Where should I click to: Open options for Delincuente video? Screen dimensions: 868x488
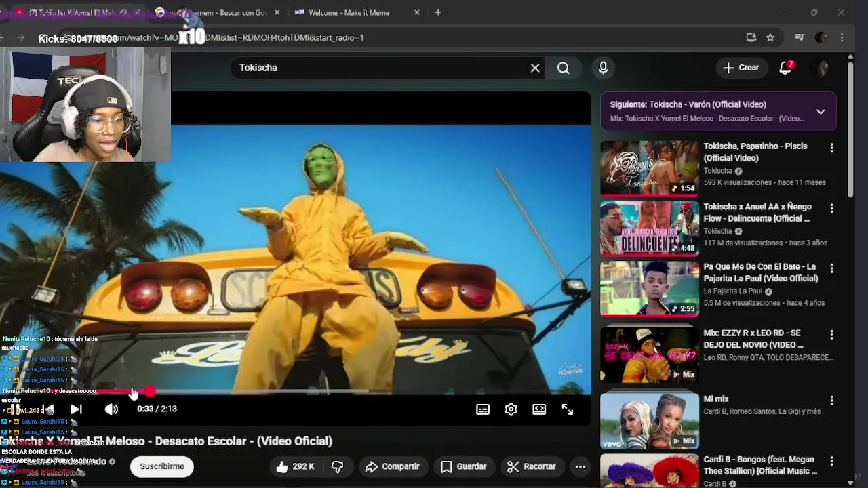coord(831,208)
